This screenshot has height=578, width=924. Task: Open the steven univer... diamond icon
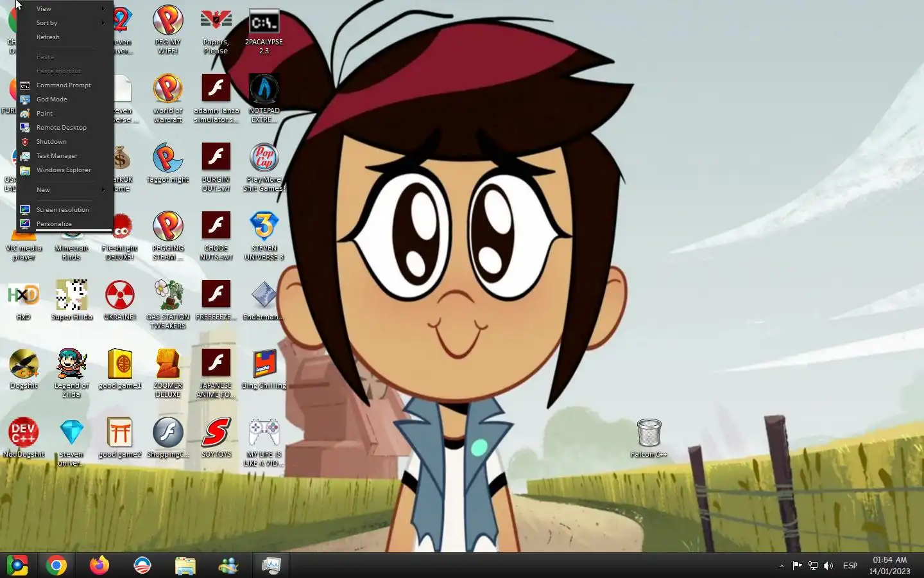point(71,442)
